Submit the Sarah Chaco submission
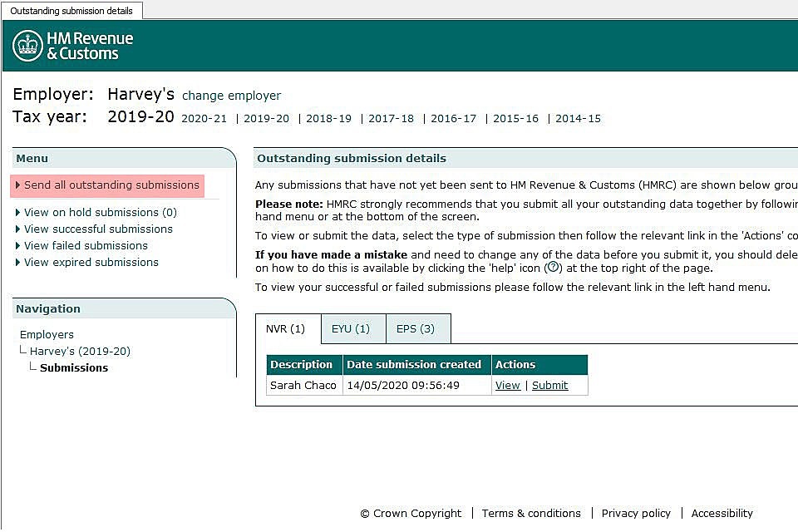Viewport: 798px width, 532px height. (549, 386)
